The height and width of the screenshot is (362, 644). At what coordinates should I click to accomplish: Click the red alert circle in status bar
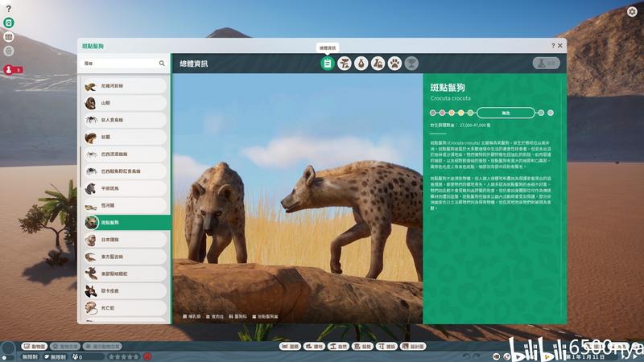pyautogui.click(x=147, y=356)
